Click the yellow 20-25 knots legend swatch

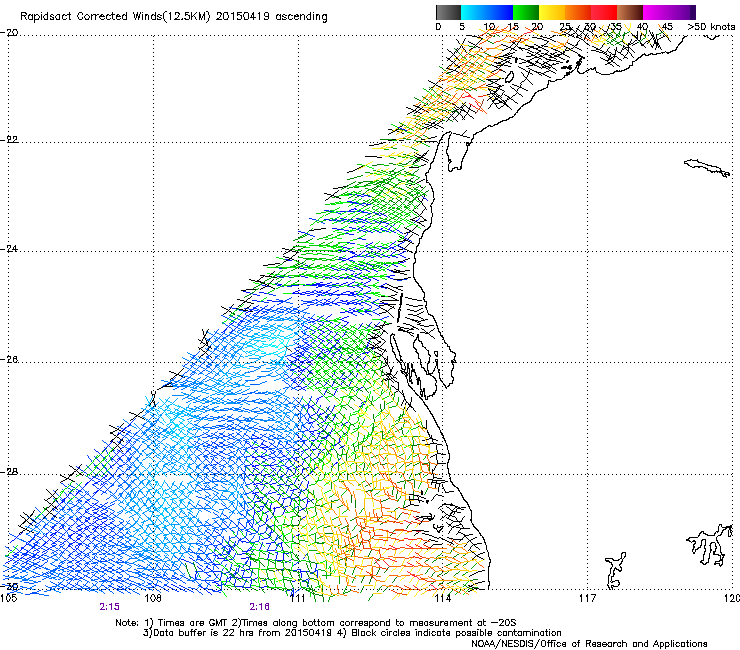pos(552,12)
